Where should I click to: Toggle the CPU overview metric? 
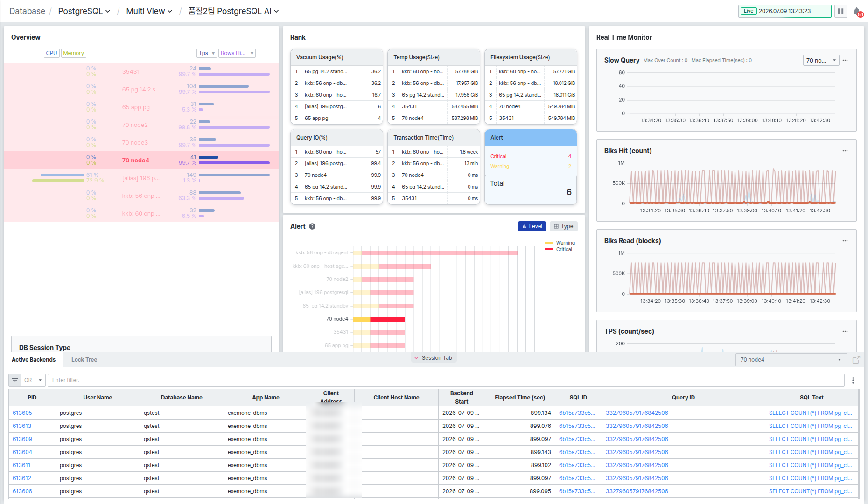point(51,53)
